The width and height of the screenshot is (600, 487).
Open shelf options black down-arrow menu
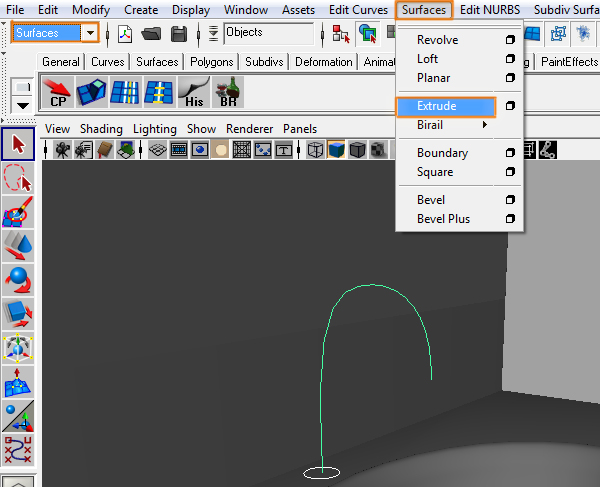23,106
